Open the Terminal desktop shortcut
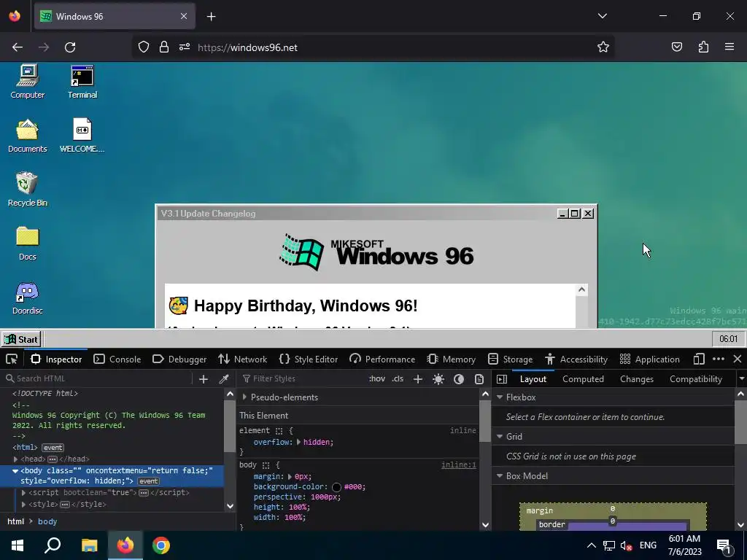The height and width of the screenshot is (560, 747). [82, 82]
